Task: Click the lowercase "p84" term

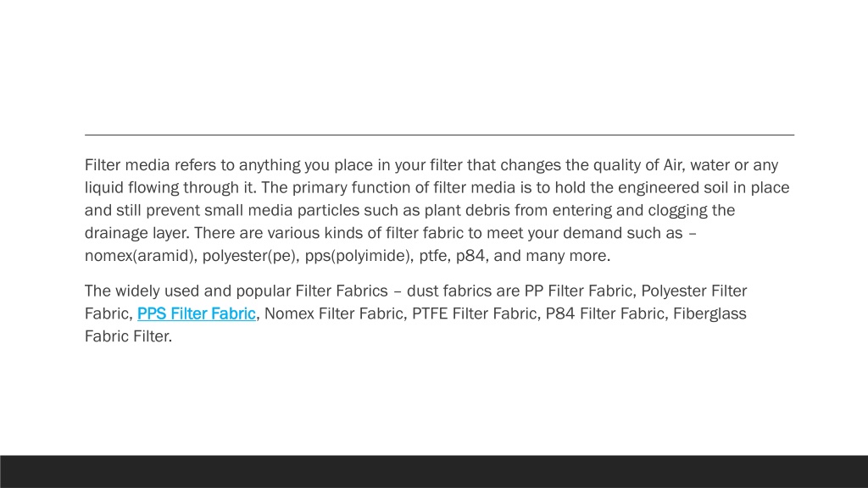Action: coord(471,256)
